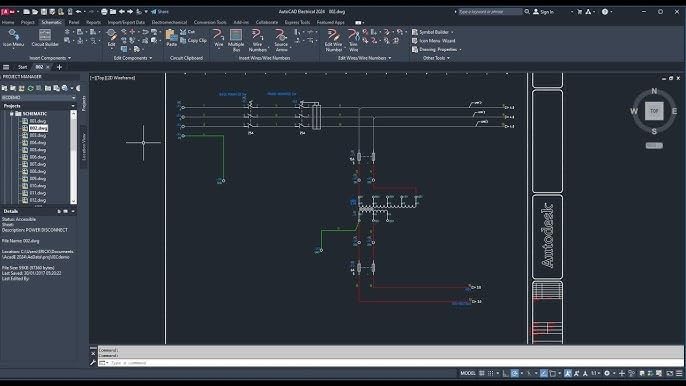Launch the Icon Menu Wizard

433,41
